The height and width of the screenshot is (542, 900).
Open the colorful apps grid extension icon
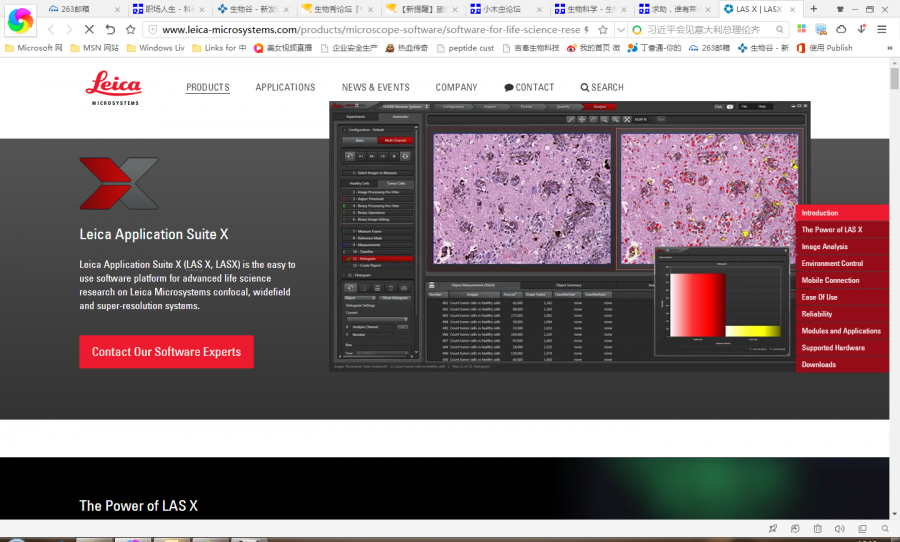pyautogui.click(x=802, y=29)
